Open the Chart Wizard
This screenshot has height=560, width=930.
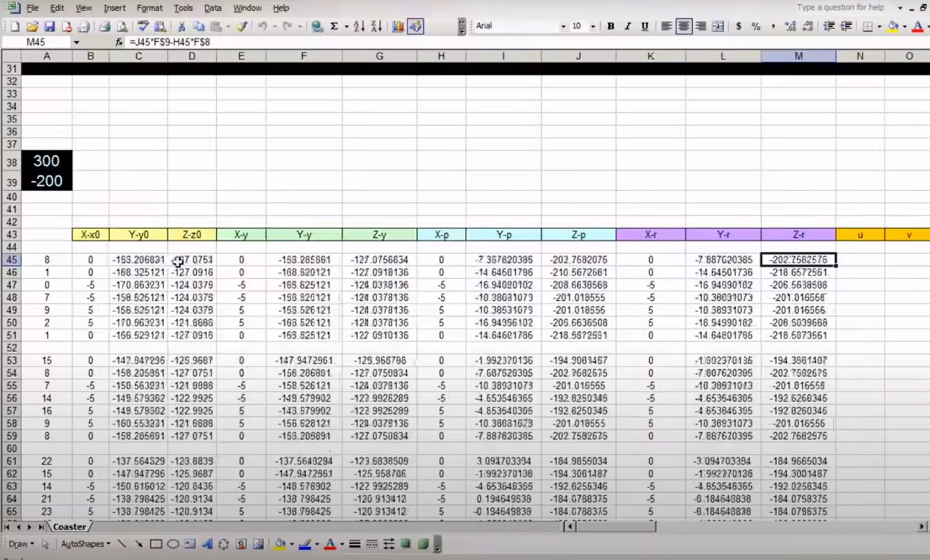pyautogui.click(x=398, y=27)
